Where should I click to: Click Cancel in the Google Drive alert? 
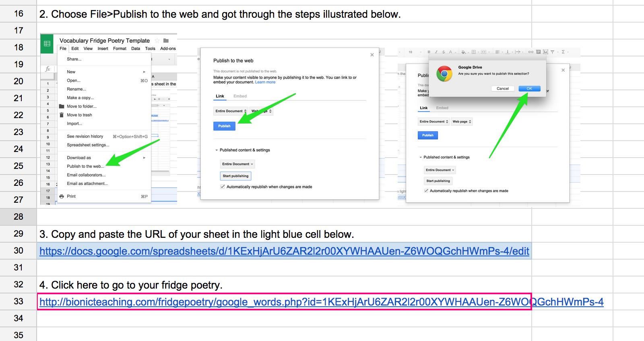(503, 89)
